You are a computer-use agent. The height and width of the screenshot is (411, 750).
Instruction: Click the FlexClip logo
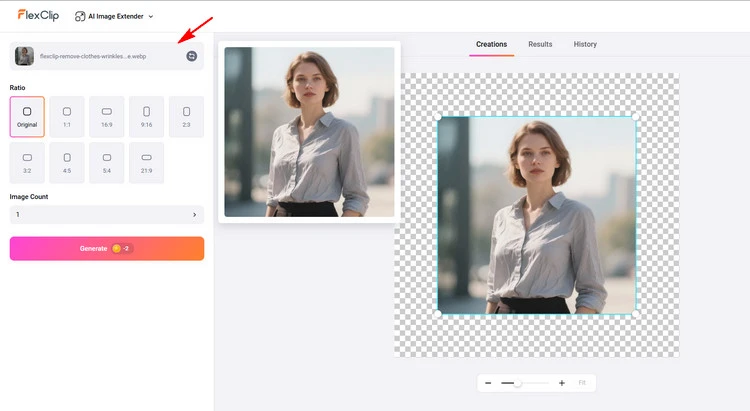39,16
